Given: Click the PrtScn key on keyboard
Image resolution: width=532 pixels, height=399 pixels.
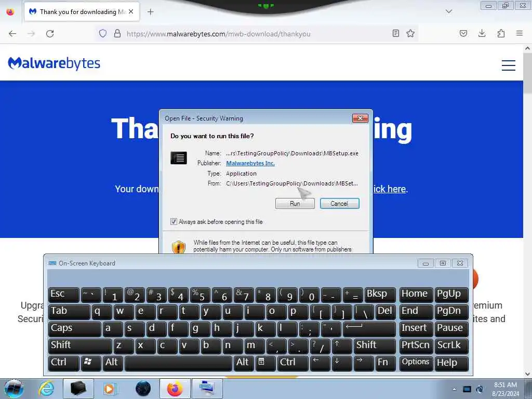Looking at the screenshot, I should [x=416, y=345].
